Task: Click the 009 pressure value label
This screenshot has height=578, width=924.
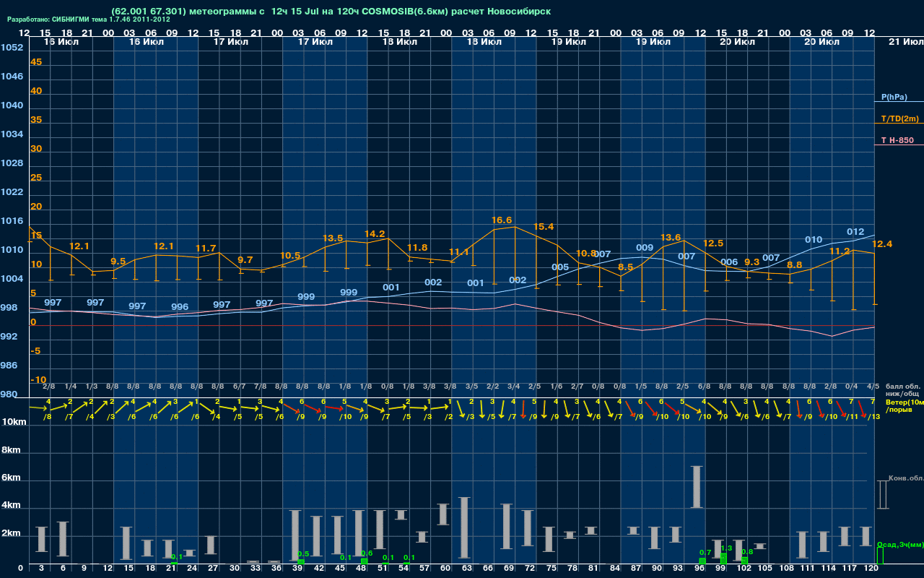Action: click(x=645, y=248)
